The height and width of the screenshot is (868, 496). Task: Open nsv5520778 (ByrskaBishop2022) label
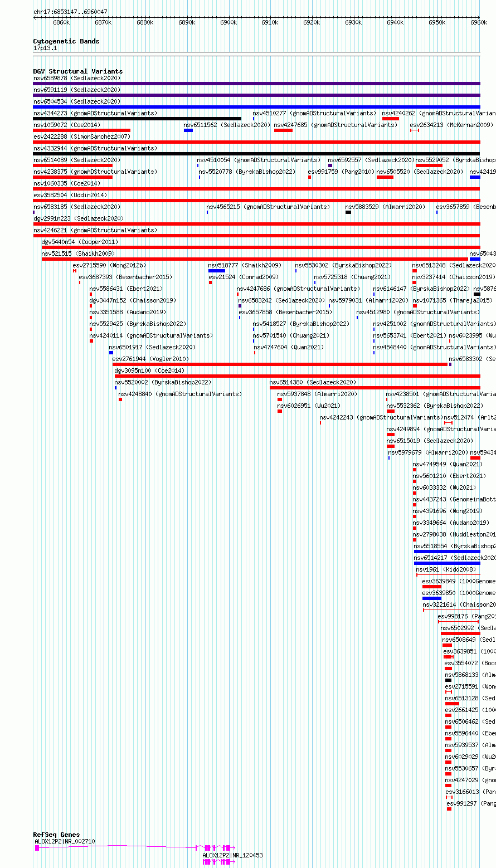[x=247, y=172]
